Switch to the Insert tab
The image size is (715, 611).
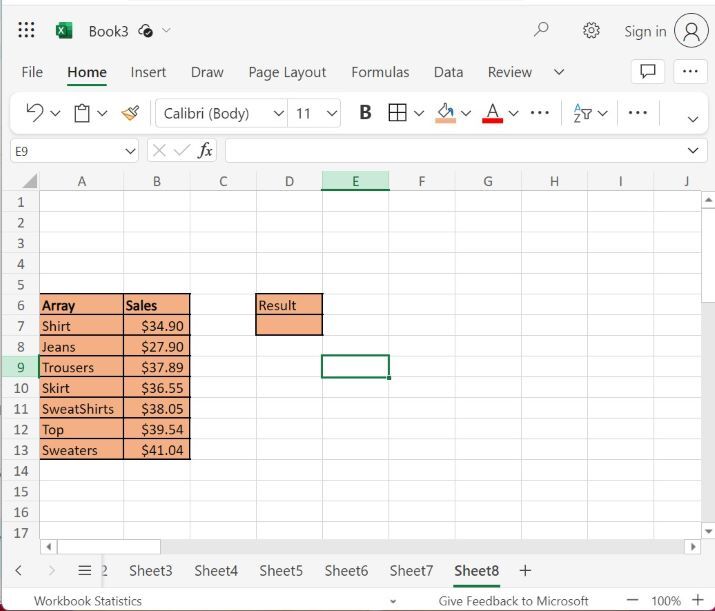click(x=148, y=72)
